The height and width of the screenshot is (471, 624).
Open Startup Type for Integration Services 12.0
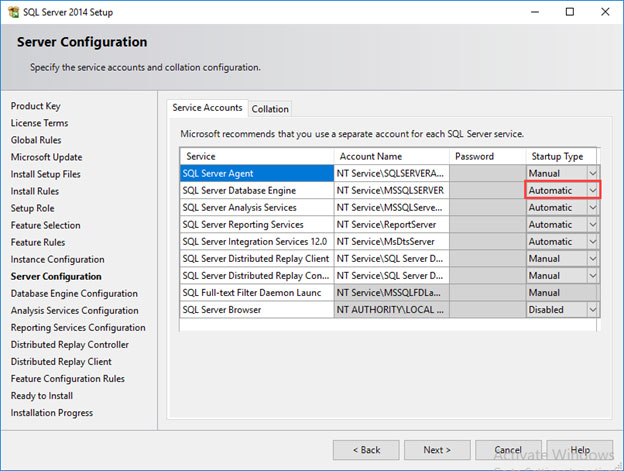593,242
